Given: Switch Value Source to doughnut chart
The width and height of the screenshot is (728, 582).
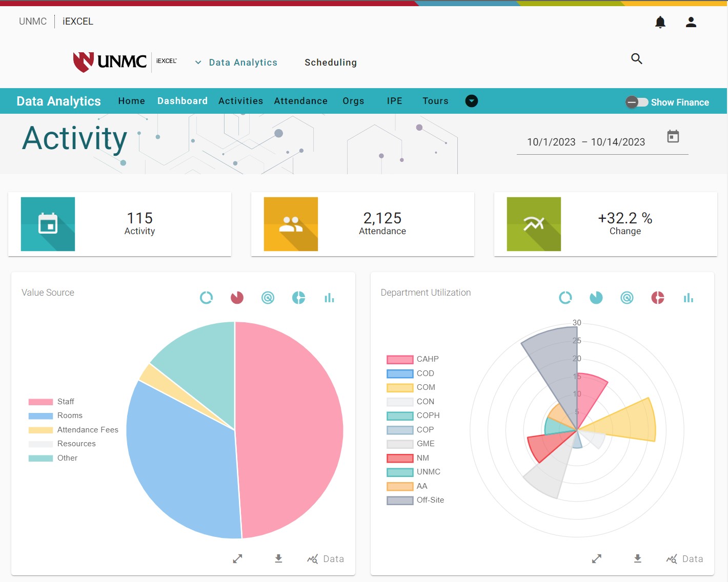Looking at the screenshot, I should click(x=206, y=298).
